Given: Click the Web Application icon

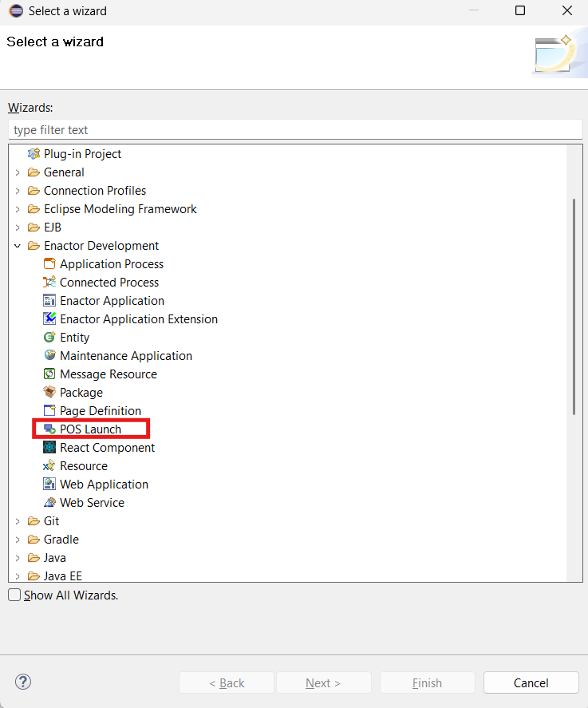Looking at the screenshot, I should (x=49, y=484).
